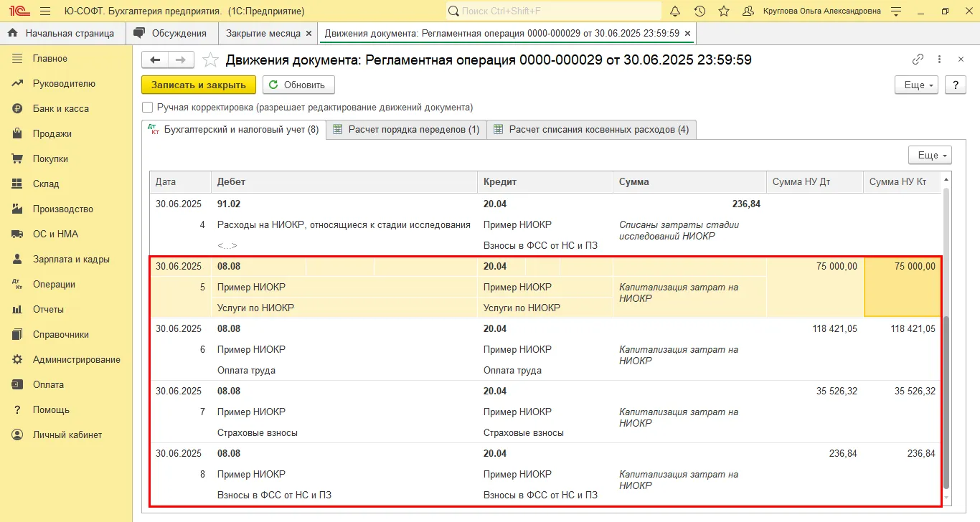Go back with the left arrow button
The image size is (980, 522).
(x=155, y=60)
